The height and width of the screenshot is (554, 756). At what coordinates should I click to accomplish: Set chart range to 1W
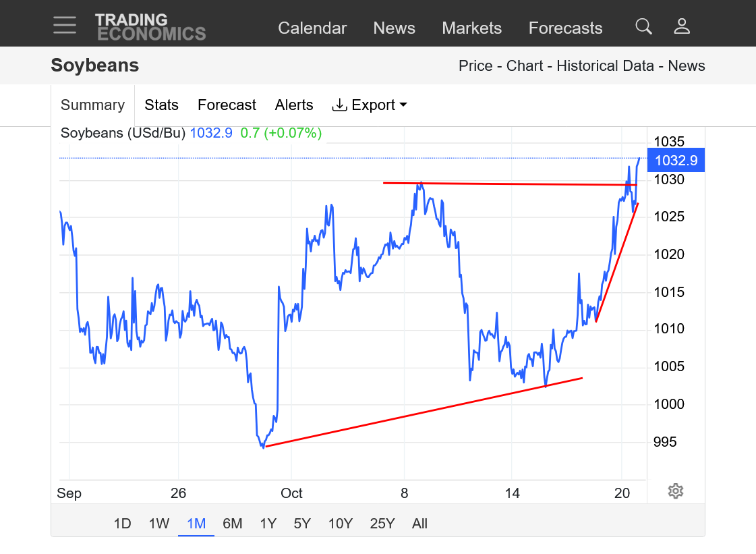pos(159,524)
